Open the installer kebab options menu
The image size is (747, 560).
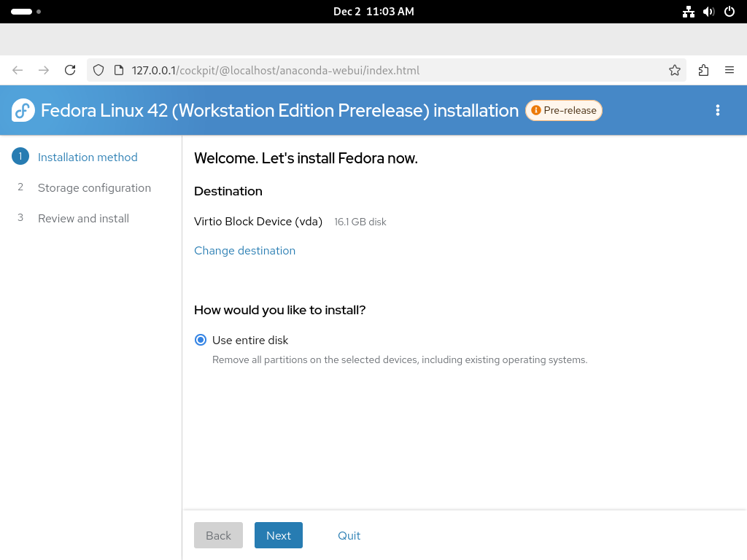pos(718,111)
